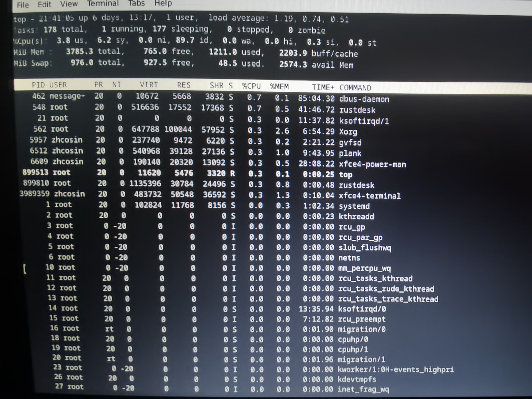The width and height of the screenshot is (532, 399).
Task: Click the 89.7 id CPU value
Action: pos(185,40)
